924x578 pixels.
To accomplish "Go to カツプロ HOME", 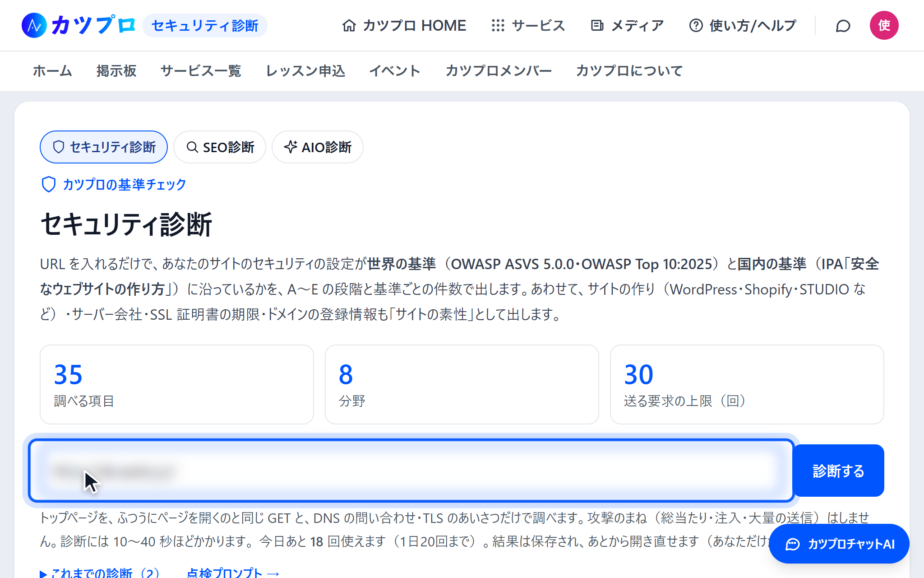I will tap(404, 26).
